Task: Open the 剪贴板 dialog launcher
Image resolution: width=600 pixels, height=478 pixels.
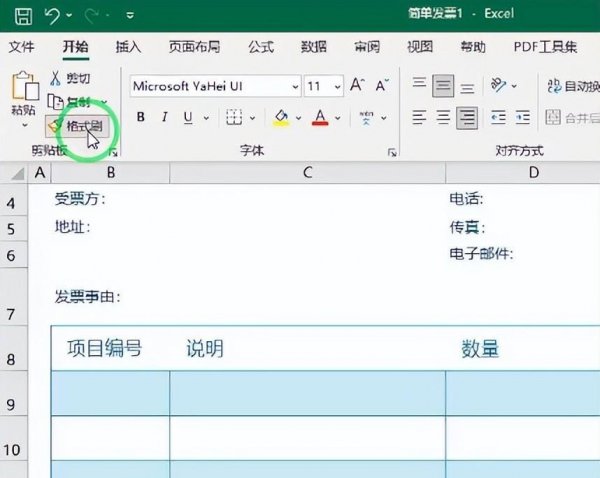Action: (113, 152)
